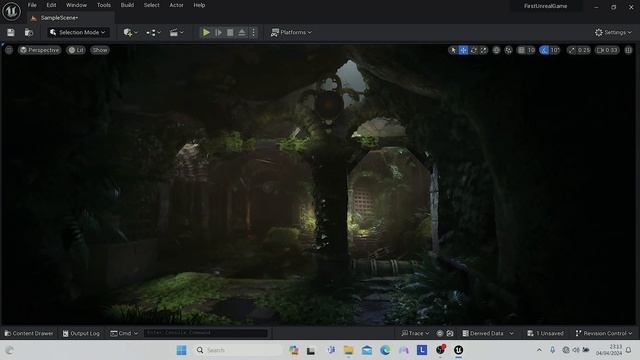The image size is (640, 360).
Task: Switch console type via Cmd dropdown
Action: 124,333
